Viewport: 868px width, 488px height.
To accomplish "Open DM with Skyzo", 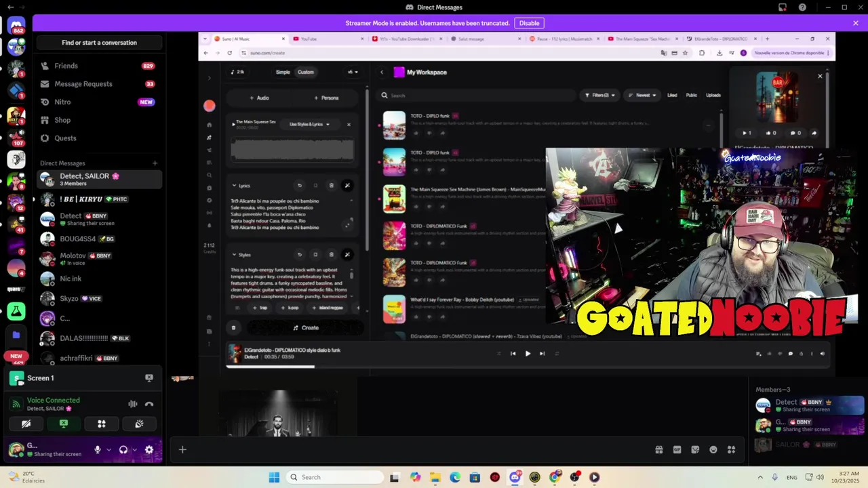I will [99, 298].
